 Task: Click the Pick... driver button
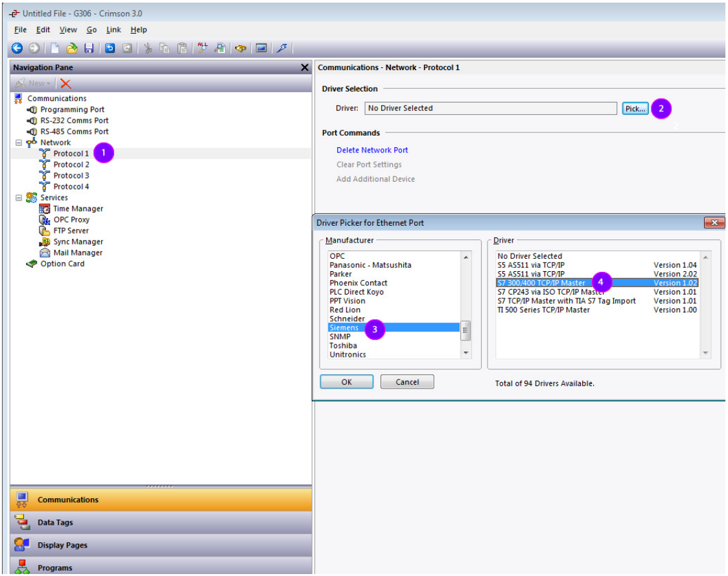[x=635, y=109]
